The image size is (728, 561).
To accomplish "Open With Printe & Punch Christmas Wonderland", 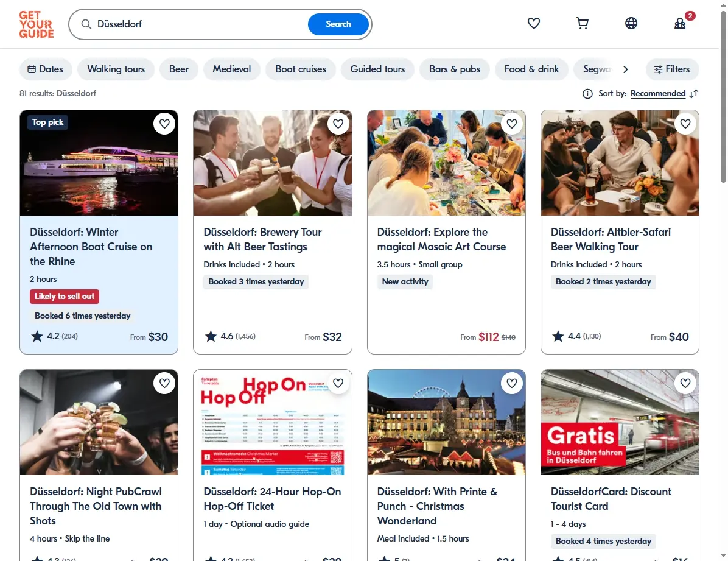I will (437, 506).
